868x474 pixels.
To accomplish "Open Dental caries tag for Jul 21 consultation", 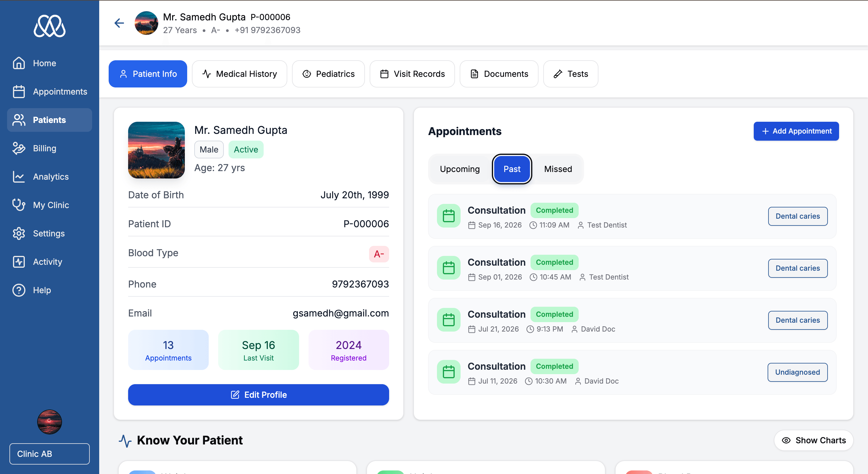I will coord(797,320).
